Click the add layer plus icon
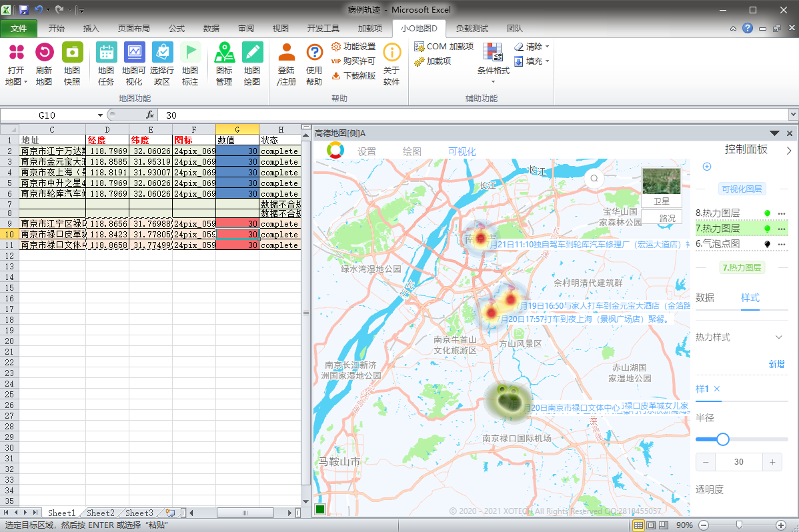This screenshot has width=799, height=532. tap(707, 167)
